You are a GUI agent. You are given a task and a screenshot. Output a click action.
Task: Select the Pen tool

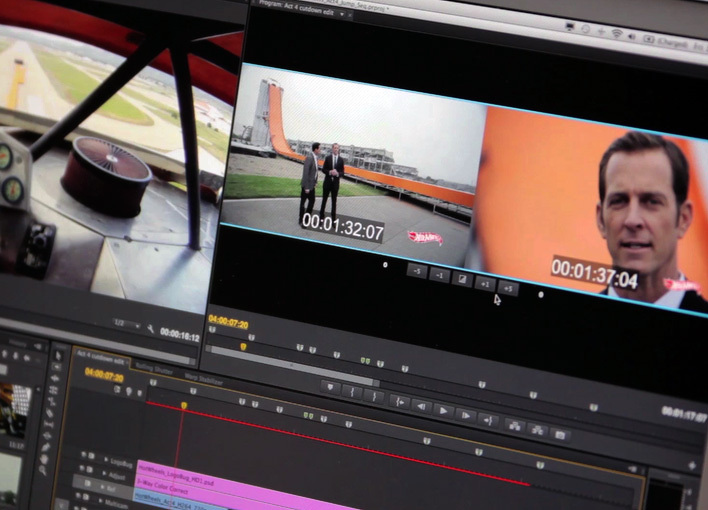(x=46, y=448)
